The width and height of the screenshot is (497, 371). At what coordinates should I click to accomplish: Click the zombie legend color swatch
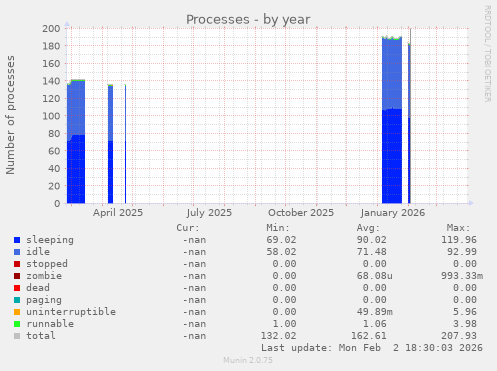[x=17, y=276]
